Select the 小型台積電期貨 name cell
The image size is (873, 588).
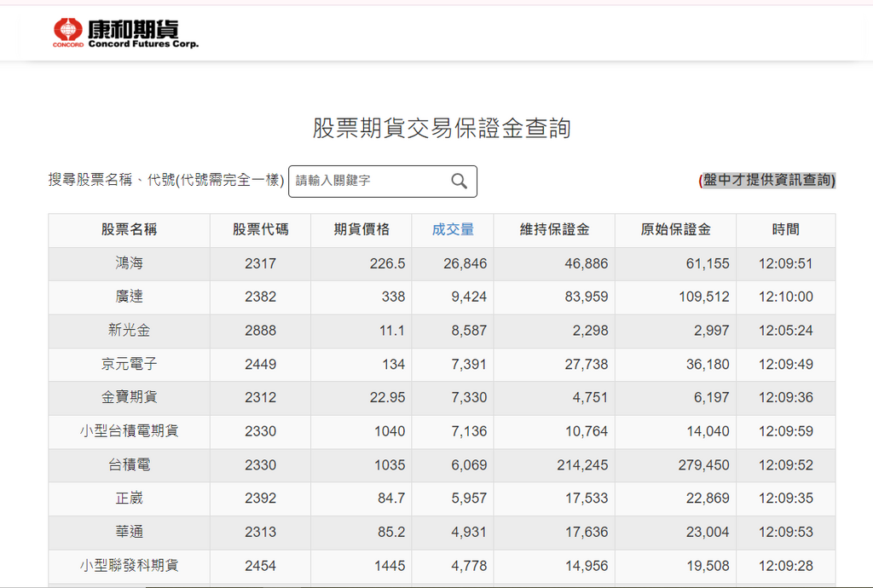click(130, 431)
